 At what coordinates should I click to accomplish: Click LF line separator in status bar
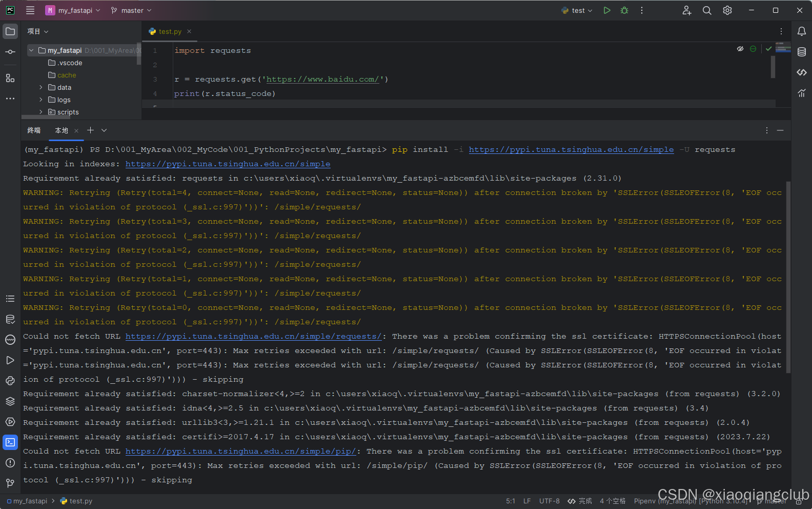(527, 501)
